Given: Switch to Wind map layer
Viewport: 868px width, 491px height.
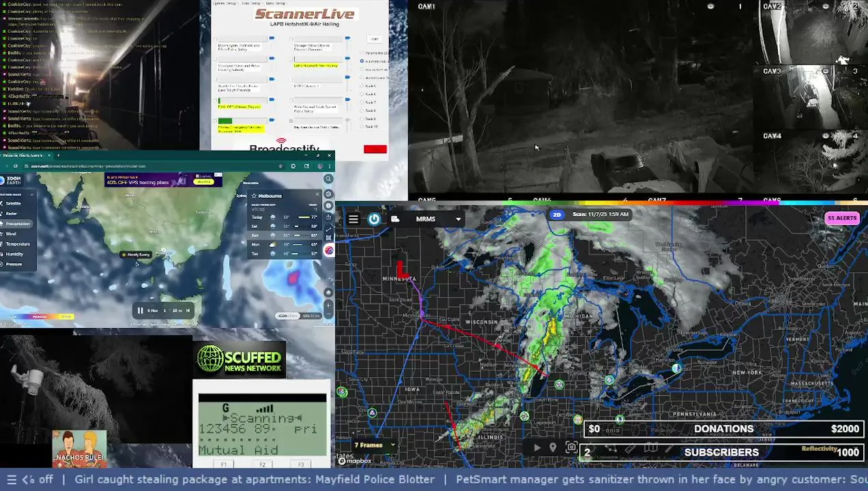Looking at the screenshot, I should click(11, 234).
